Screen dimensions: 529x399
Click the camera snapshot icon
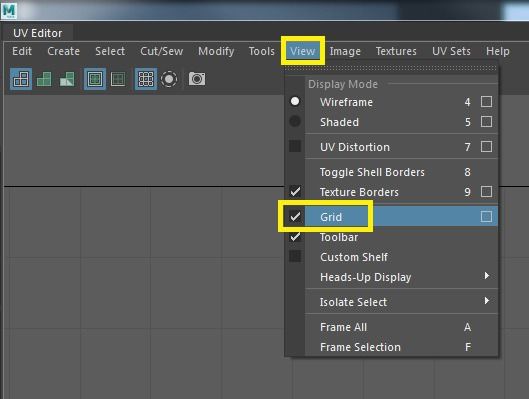tap(197, 79)
